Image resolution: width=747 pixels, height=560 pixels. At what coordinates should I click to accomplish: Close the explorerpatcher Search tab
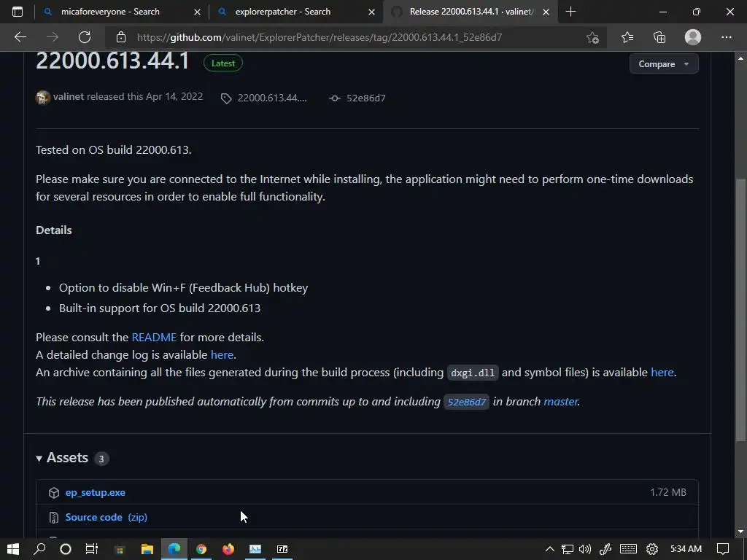(371, 12)
